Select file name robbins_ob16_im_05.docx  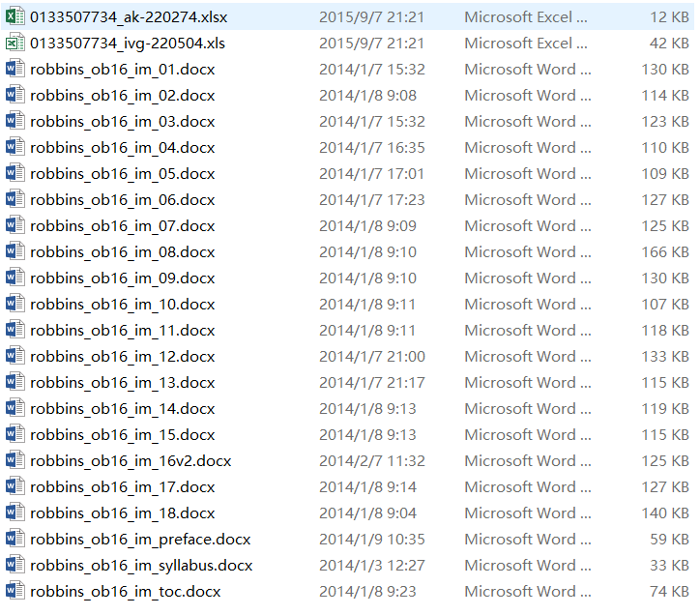point(123,174)
